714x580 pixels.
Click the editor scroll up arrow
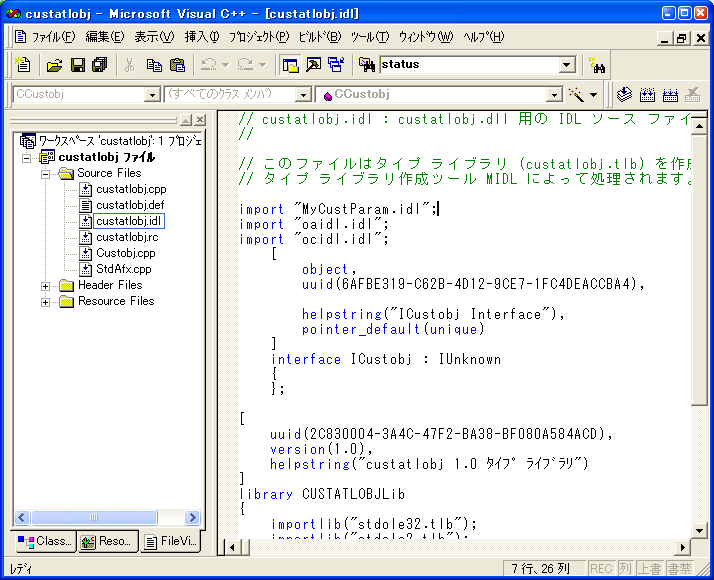click(x=699, y=126)
